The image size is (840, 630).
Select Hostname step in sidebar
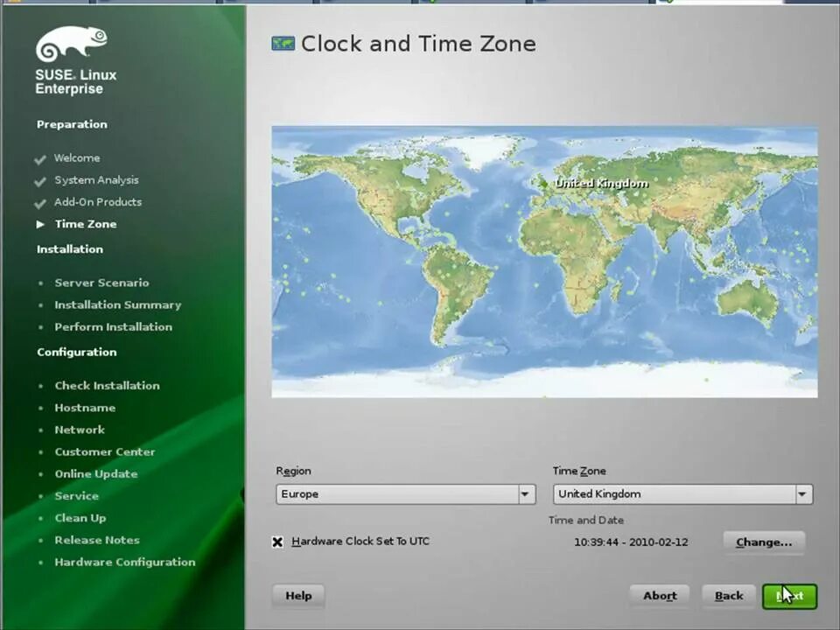coord(85,408)
